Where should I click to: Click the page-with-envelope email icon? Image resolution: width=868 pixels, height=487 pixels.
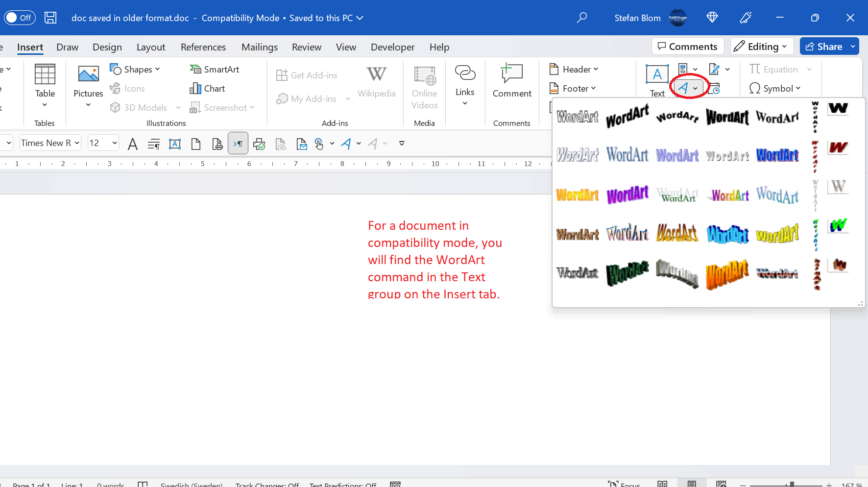click(301, 144)
